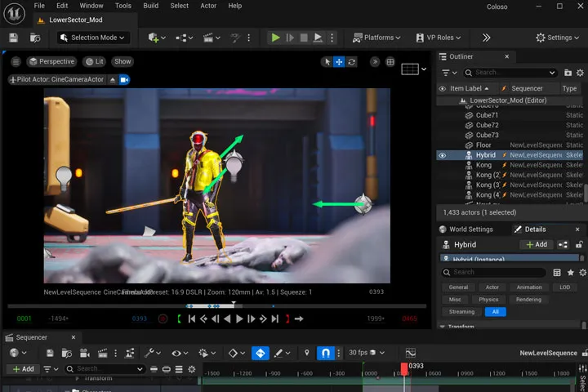Open the quick add actor menu
The image size is (588, 392).
tap(157, 38)
